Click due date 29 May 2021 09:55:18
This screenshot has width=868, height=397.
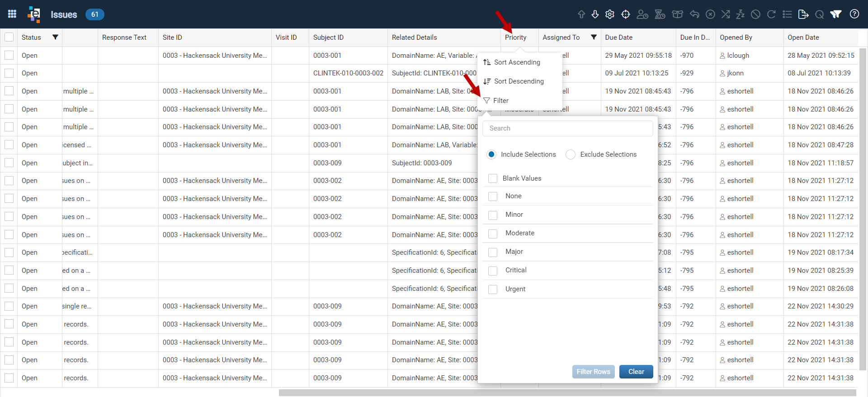point(638,56)
